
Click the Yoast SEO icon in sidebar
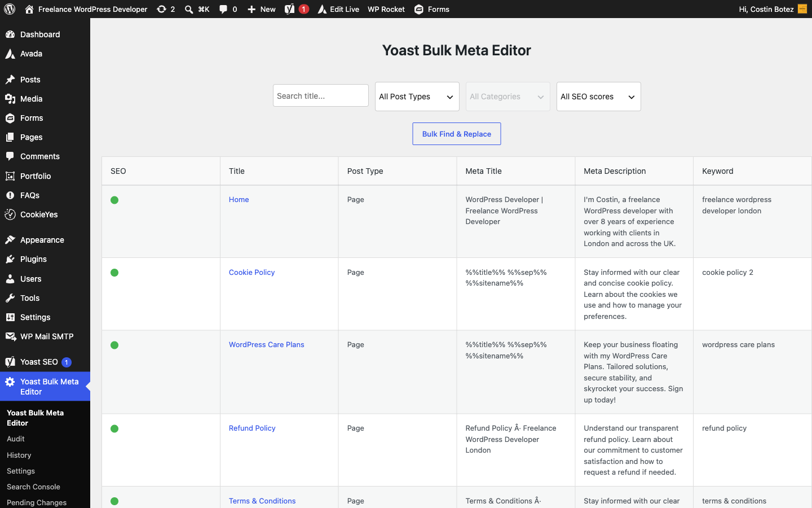click(10, 362)
